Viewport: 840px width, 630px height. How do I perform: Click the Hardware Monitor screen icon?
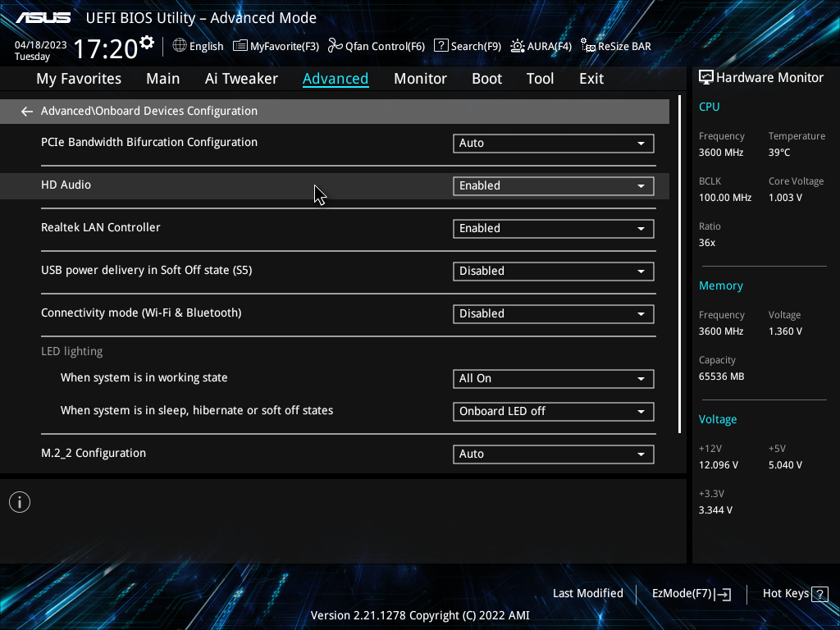(x=706, y=78)
